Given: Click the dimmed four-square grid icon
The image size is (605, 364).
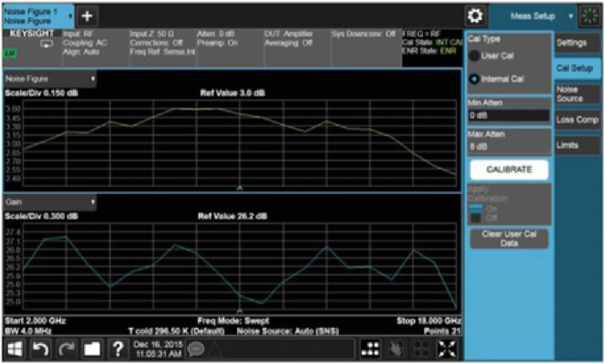Looking at the screenshot, I should pos(421,349).
